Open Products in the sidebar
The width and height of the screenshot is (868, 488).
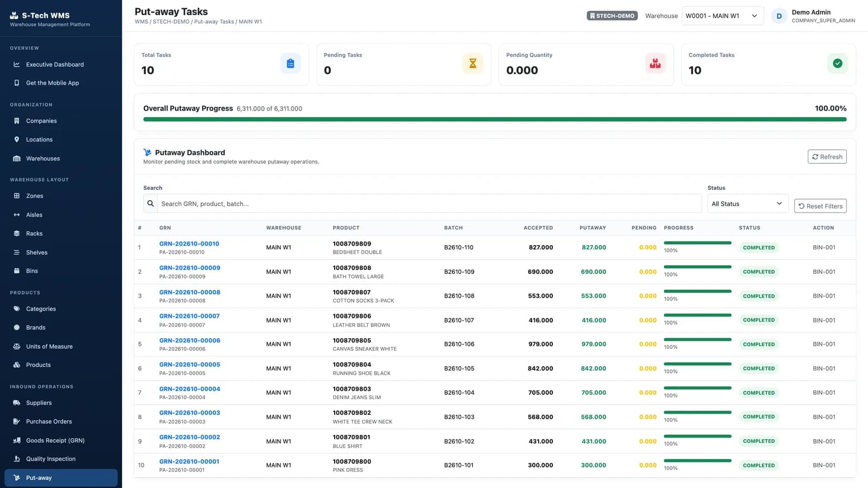click(61, 365)
